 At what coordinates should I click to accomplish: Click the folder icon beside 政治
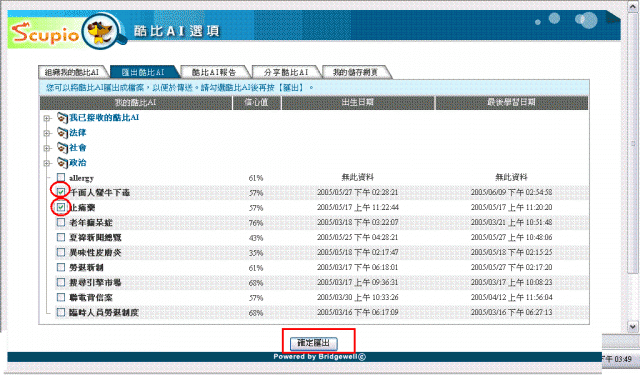tap(62, 163)
